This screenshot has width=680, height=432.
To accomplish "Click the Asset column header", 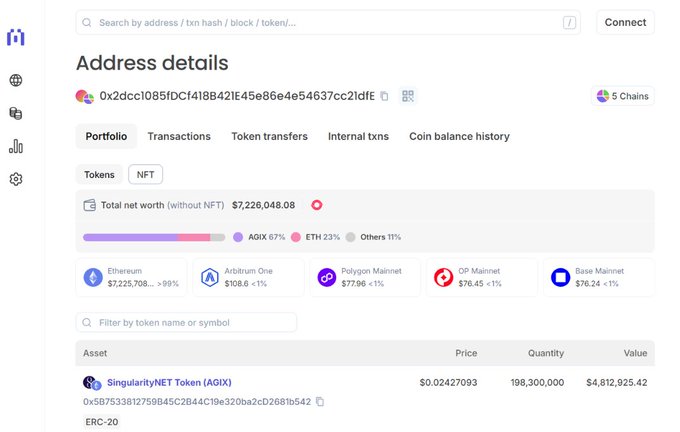I will point(95,353).
